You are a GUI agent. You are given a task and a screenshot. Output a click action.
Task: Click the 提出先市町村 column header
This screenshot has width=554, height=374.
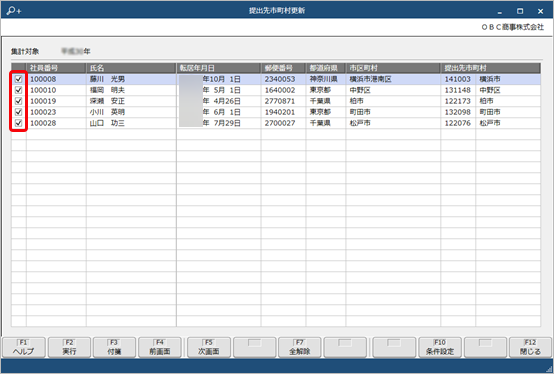pyautogui.click(x=491, y=68)
